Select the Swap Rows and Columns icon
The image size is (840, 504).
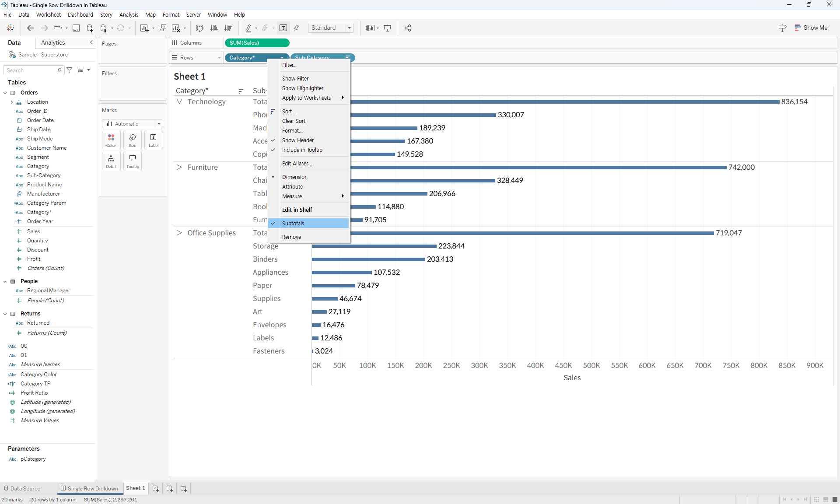tap(199, 28)
